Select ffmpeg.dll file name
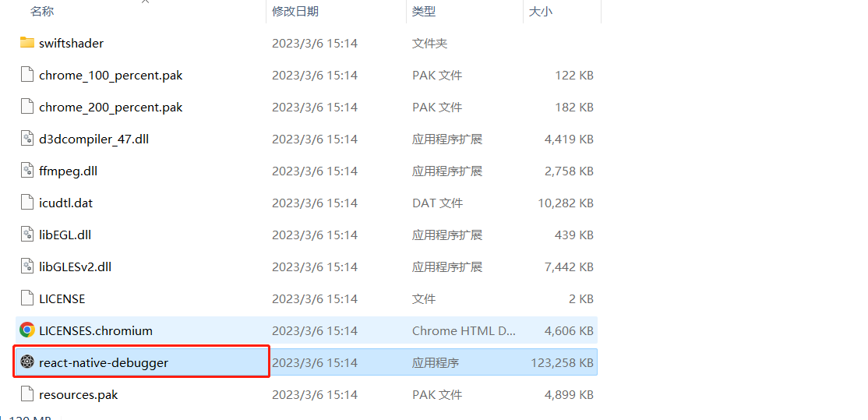Viewport: 868px width, 420px height. pyautogui.click(x=68, y=171)
